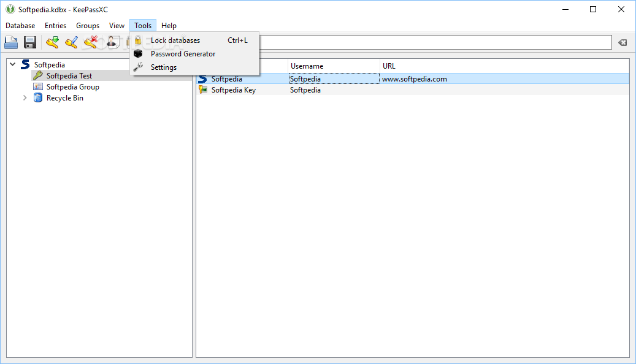Sort by the URL column header
This screenshot has width=636, height=364.
click(505, 66)
